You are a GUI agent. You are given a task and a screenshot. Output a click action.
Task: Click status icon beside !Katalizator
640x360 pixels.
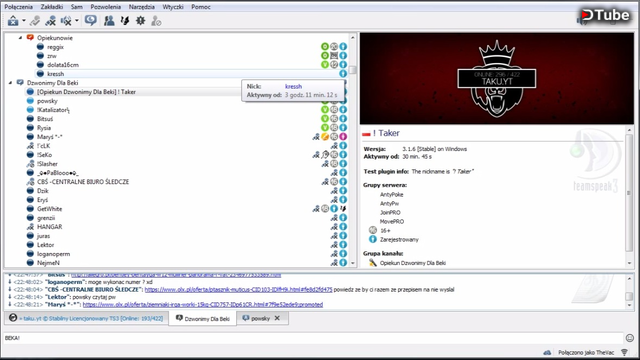[x=30, y=110]
